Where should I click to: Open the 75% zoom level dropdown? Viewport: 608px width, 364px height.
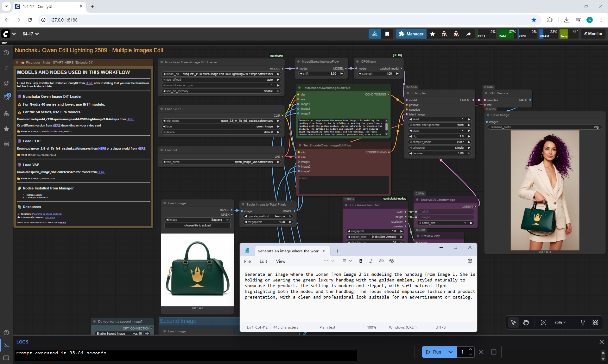560,322
